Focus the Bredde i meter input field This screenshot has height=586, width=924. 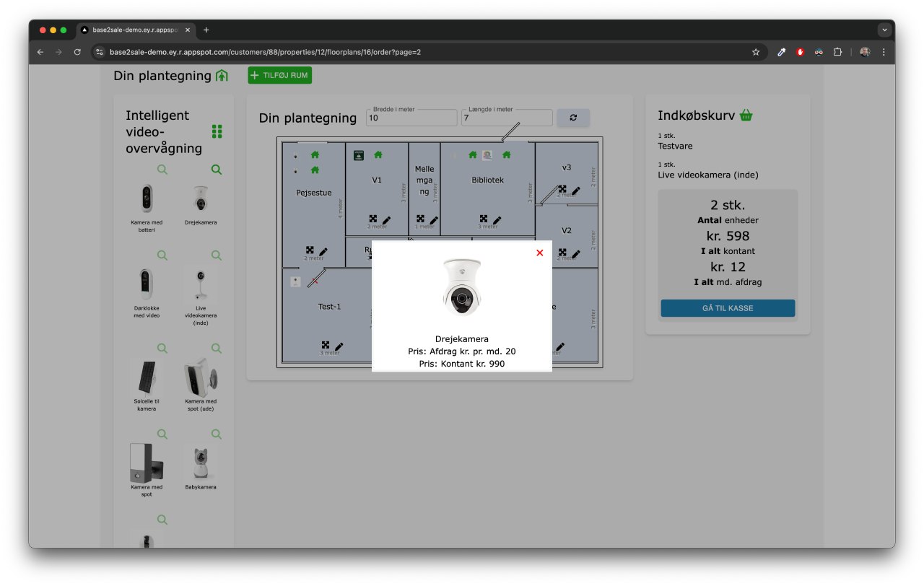tap(411, 118)
